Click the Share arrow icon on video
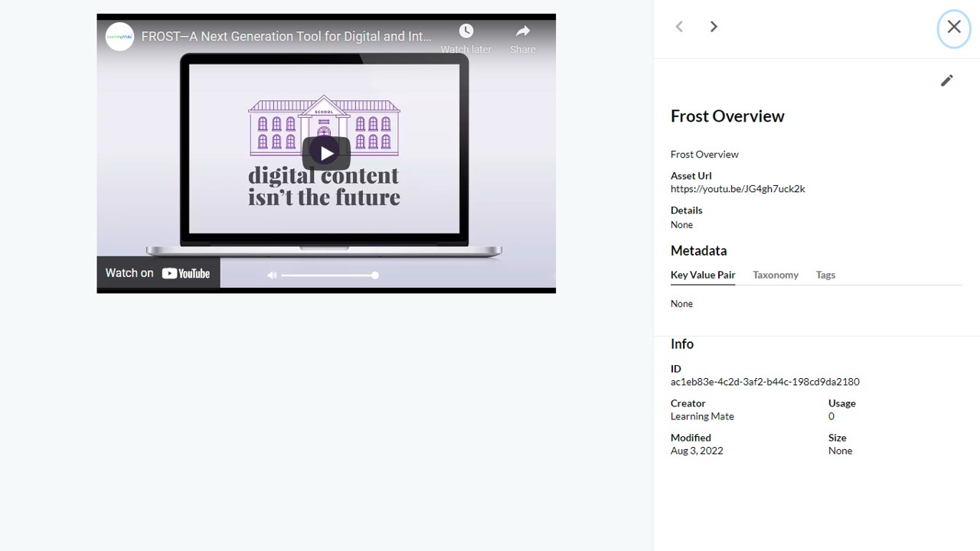 [x=523, y=31]
